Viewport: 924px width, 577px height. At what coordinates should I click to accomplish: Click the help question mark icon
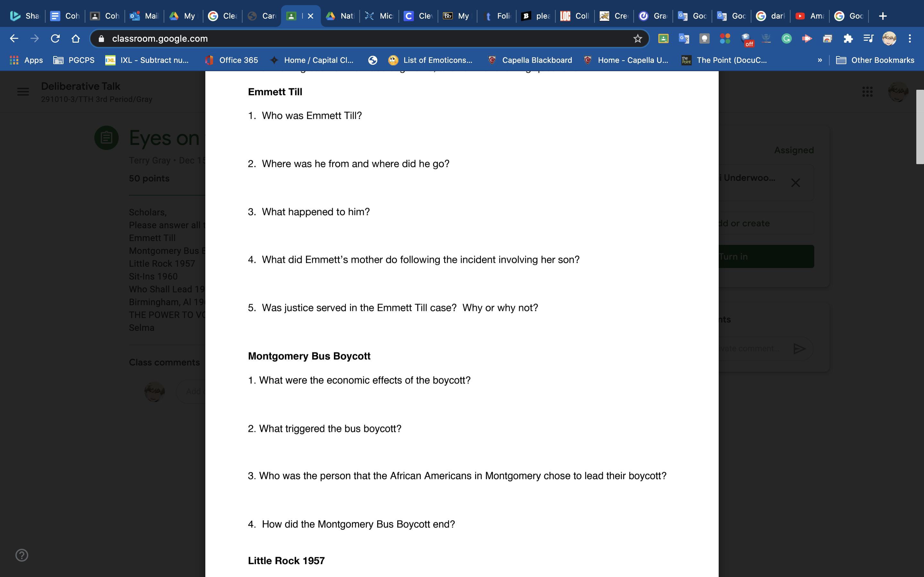pyautogui.click(x=22, y=555)
